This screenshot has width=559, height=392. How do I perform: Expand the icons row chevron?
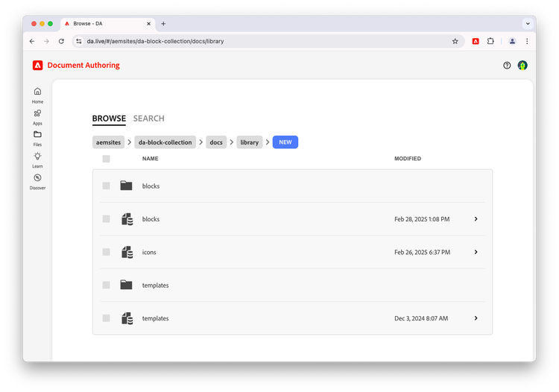pyautogui.click(x=476, y=252)
